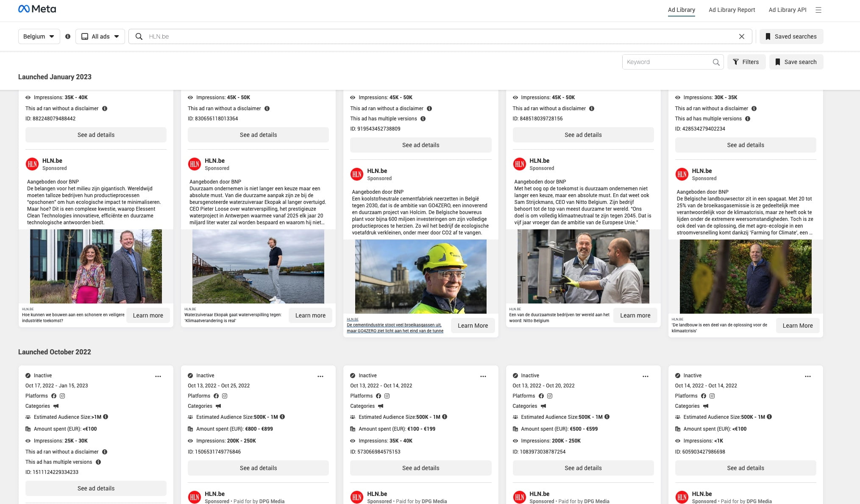This screenshot has height=504, width=860.
Task: See ad details for ID 1083973038787254
Action: point(583,468)
